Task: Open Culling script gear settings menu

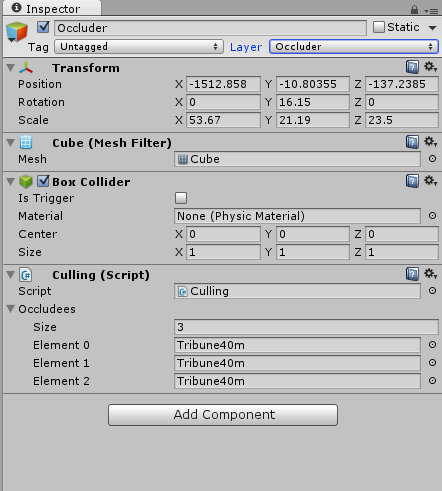Action: [430, 274]
